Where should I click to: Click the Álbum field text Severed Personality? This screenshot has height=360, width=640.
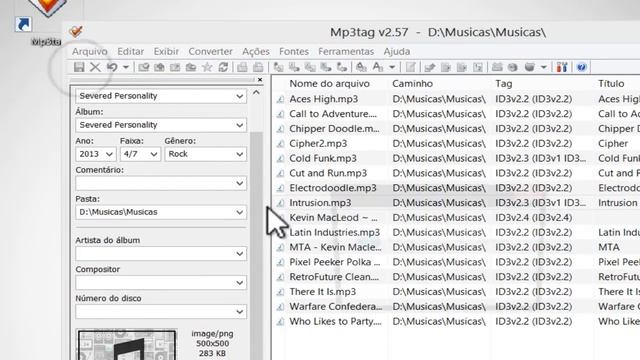[118, 125]
